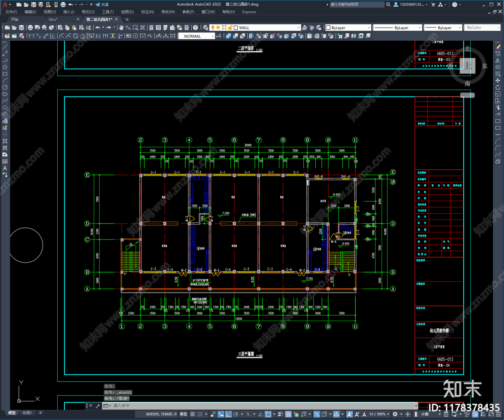This screenshot has width=504, height=420.
Task: Click the 共享 share button
Action: (102, 4)
